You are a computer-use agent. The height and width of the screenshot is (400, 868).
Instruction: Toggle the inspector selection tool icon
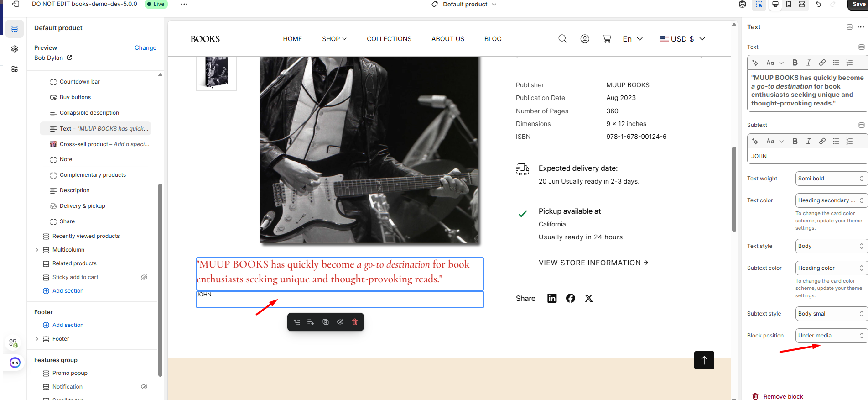click(759, 4)
